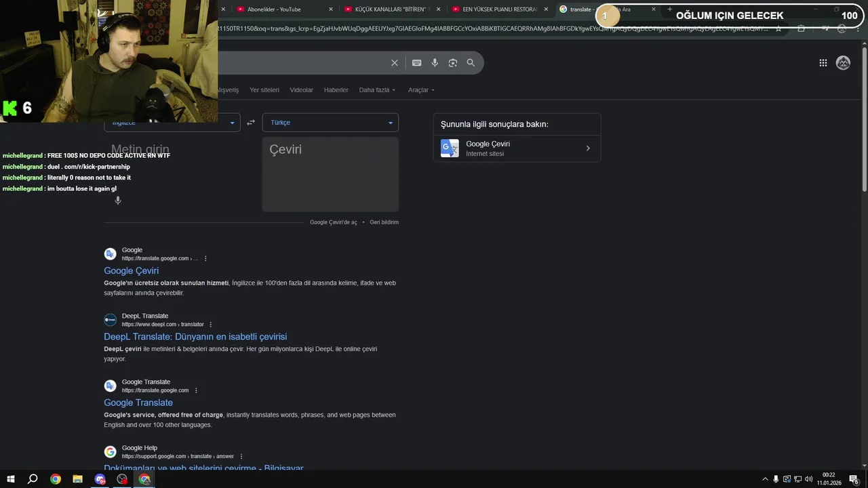Open Windows Start menu

click(x=11, y=479)
